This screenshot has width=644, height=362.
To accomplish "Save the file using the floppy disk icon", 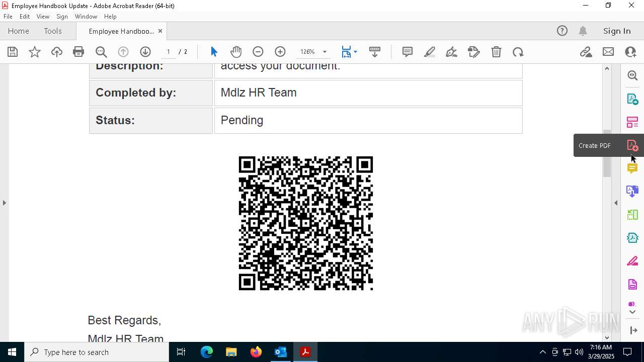I will [13, 52].
